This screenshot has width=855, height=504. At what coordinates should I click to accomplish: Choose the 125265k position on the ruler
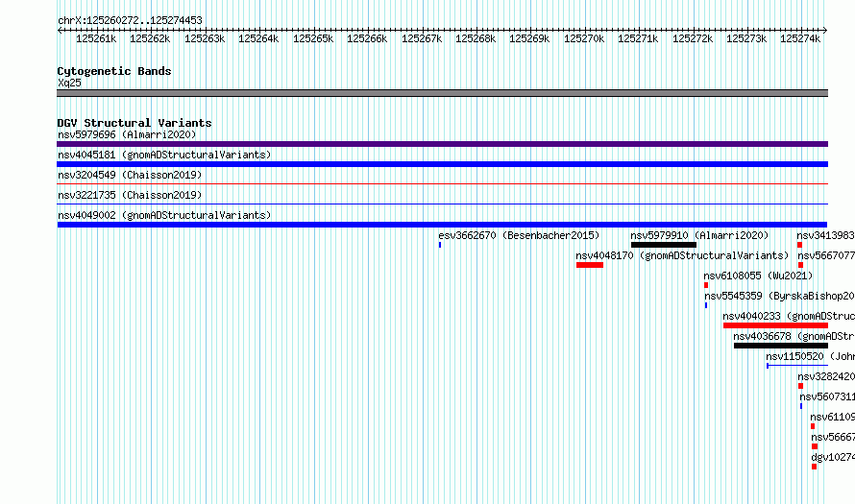click(313, 38)
